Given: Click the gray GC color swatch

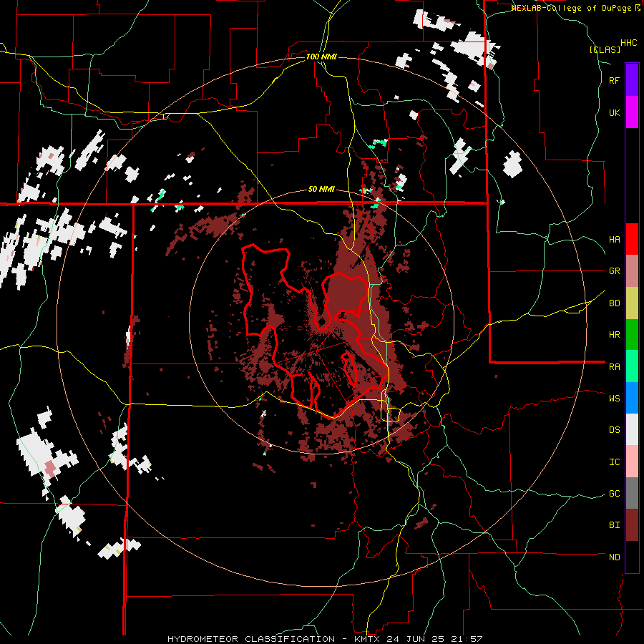Looking at the screenshot, I should click(x=632, y=493).
